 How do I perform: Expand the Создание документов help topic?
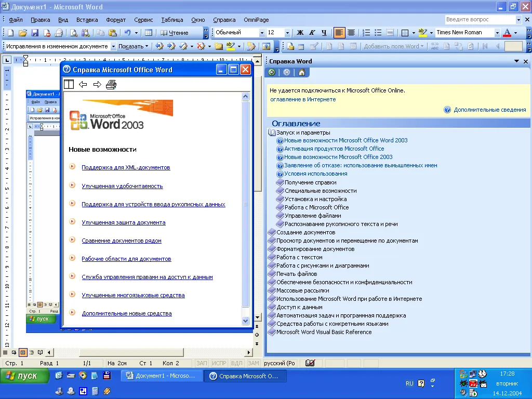coord(305,232)
